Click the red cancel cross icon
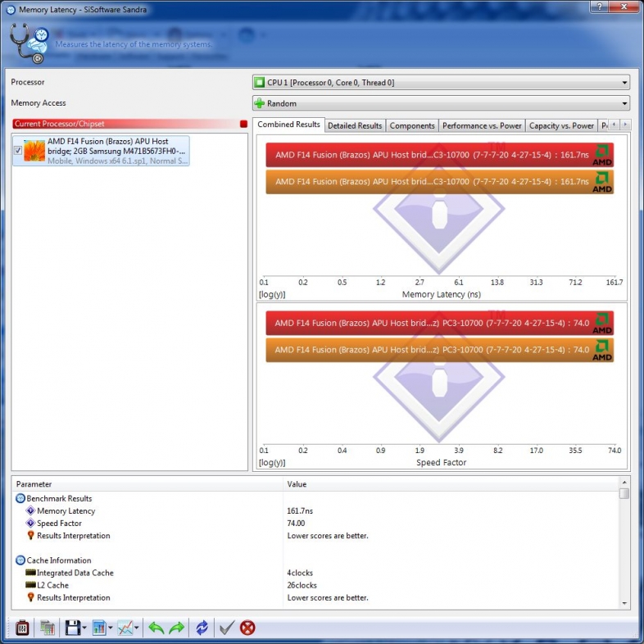The height and width of the screenshot is (644, 644). click(247, 628)
